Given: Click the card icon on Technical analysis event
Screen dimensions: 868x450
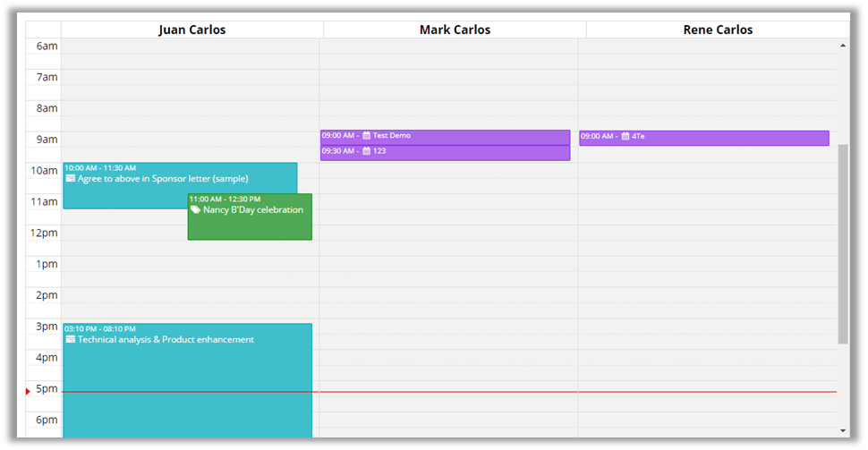Looking at the screenshot, I should pyautogui.click(x=70, y=340).
